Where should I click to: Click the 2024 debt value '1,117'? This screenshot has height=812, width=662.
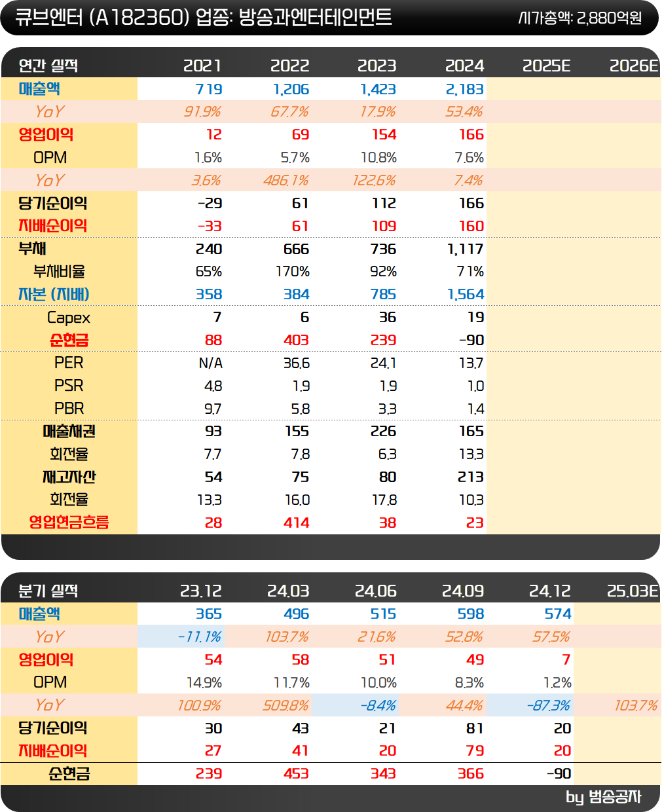pos(466,249)
